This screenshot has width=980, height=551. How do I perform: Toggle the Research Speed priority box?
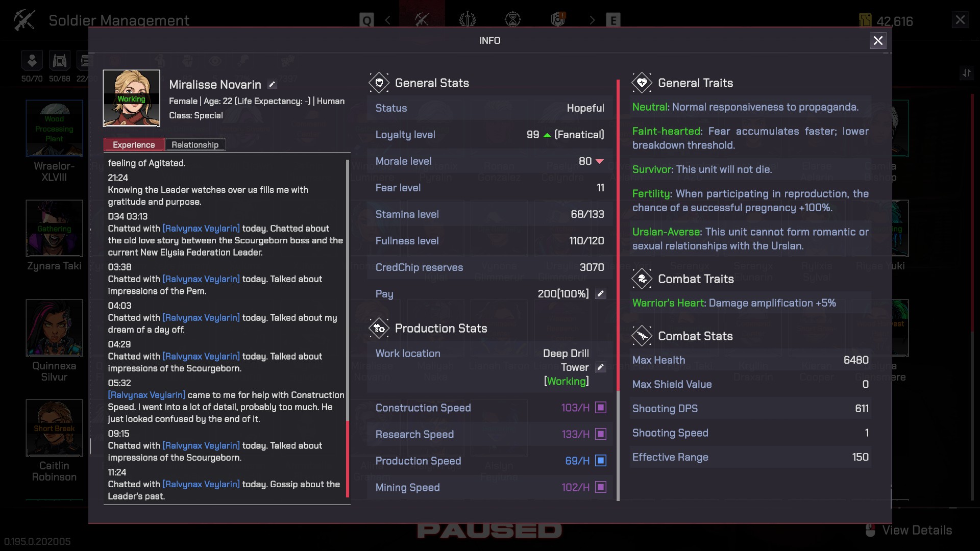tap(601, 434)
